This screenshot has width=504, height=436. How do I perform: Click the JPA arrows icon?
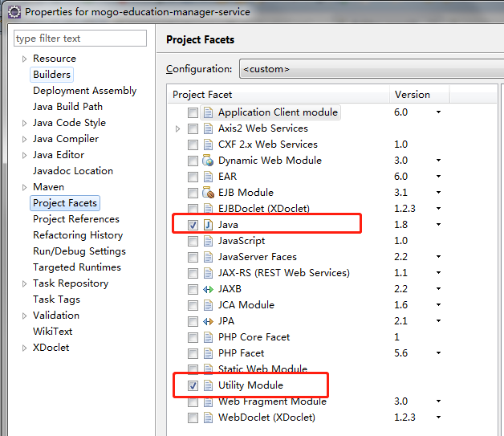[208, 321]
